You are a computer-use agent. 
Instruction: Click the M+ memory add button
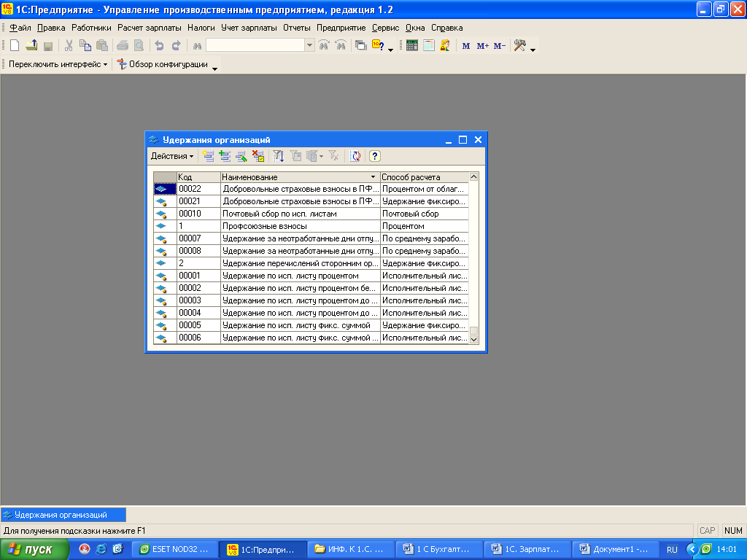click(x=483, y=46)
